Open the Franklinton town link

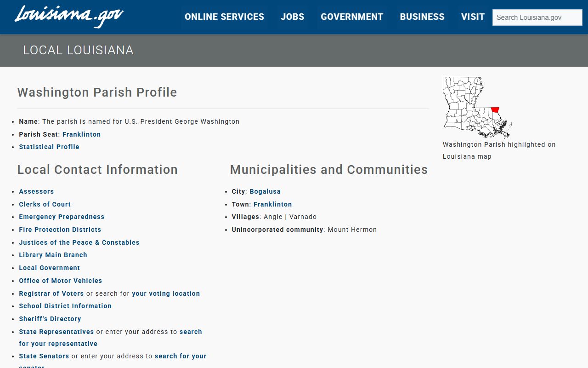(273, 204)
